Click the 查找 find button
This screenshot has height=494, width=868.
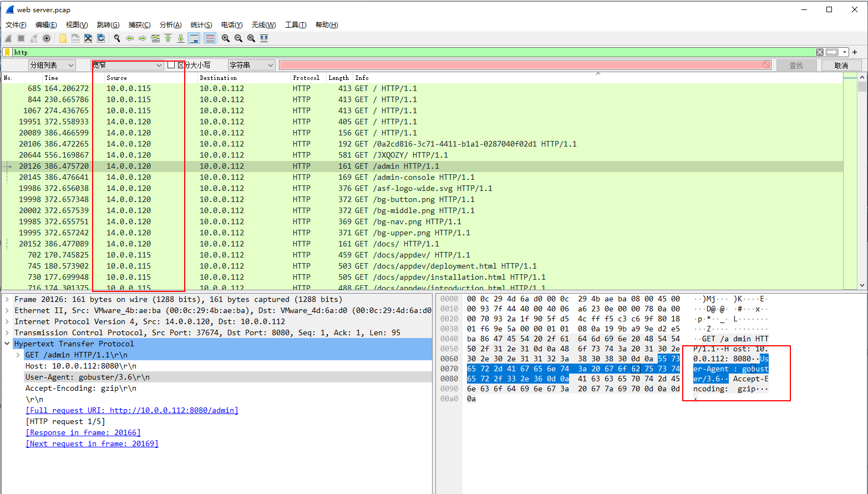coord(796,65)
